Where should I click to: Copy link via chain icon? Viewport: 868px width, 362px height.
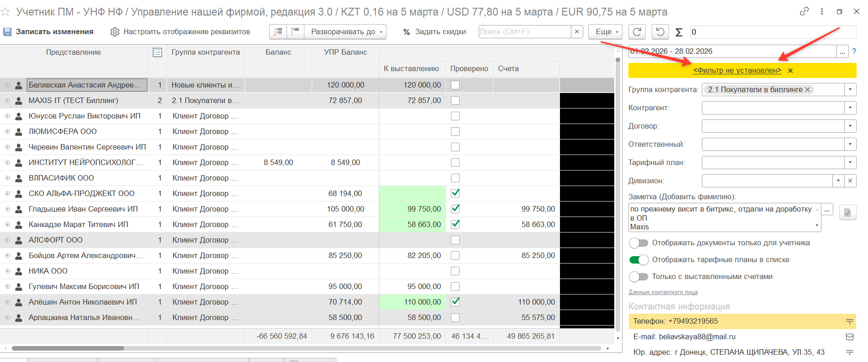(x=804, y=12)
